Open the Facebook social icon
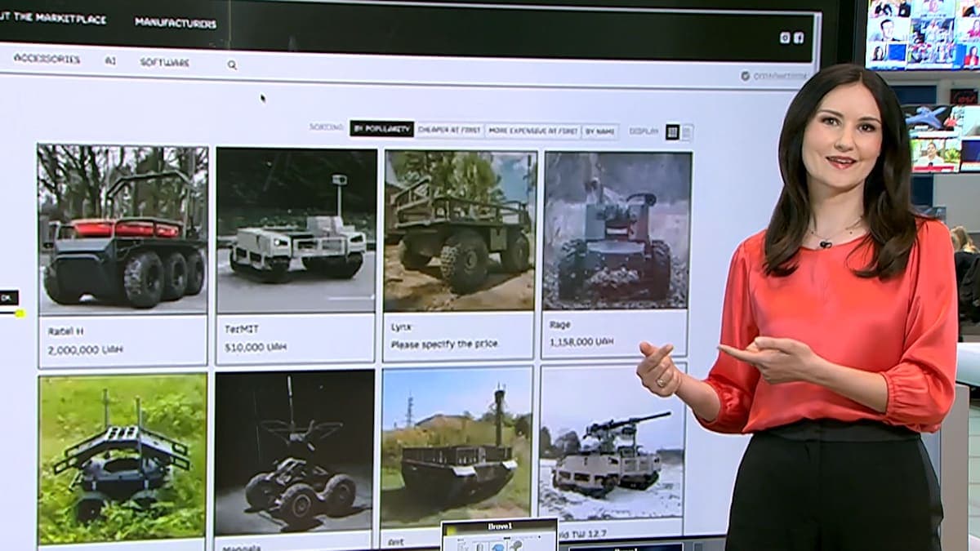 pyautogui.click(x=799, y=38)
